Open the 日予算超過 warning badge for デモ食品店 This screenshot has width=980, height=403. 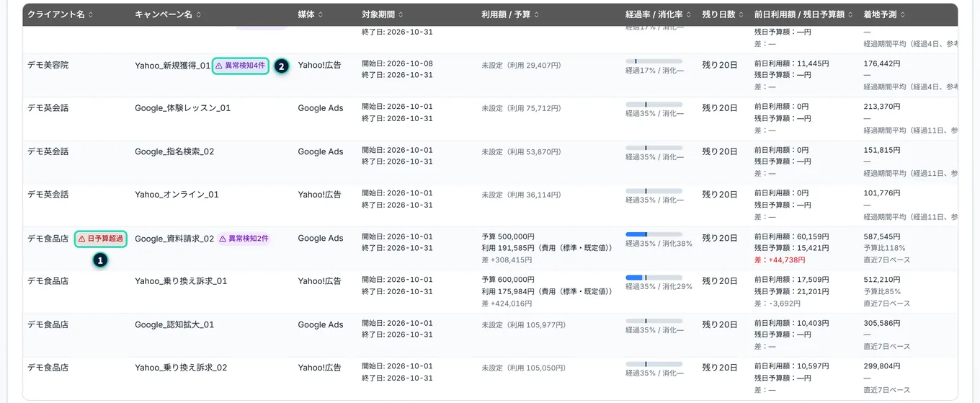click(x=101, y=239)
